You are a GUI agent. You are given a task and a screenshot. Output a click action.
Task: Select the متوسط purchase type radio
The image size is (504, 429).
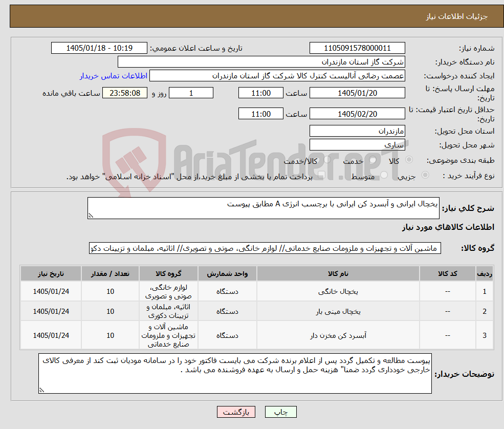pos(384,175)
